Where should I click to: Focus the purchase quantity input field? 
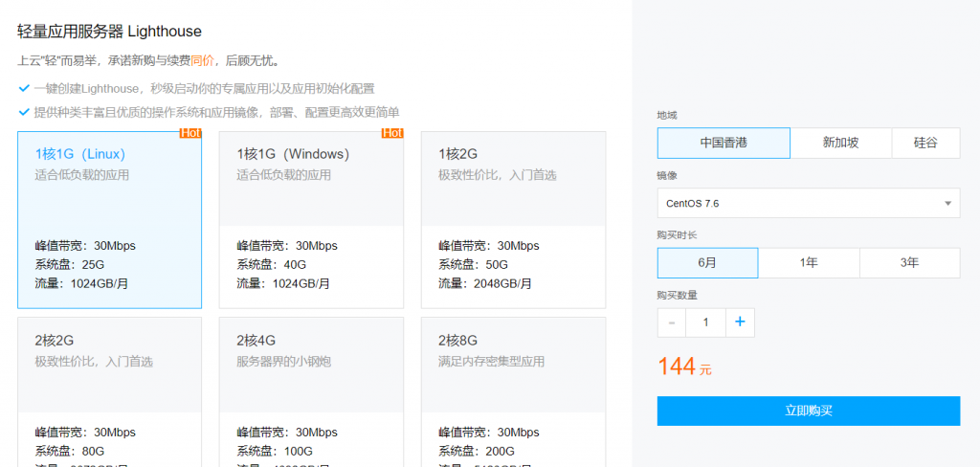[705, 322]
